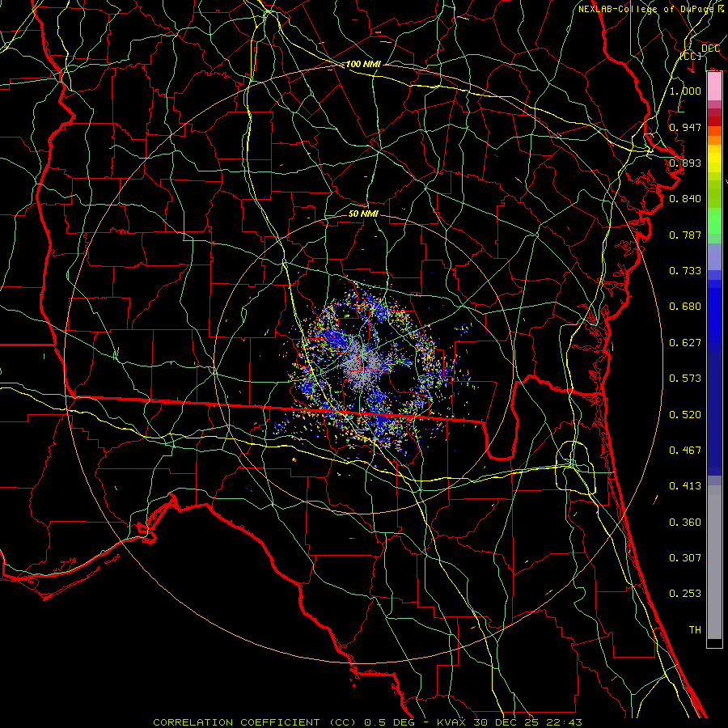Click the 50 NMI range ring label
Image resolution: width=728 pixels, height=728 pixels.
pyautogui.click(x=363, y=214)
